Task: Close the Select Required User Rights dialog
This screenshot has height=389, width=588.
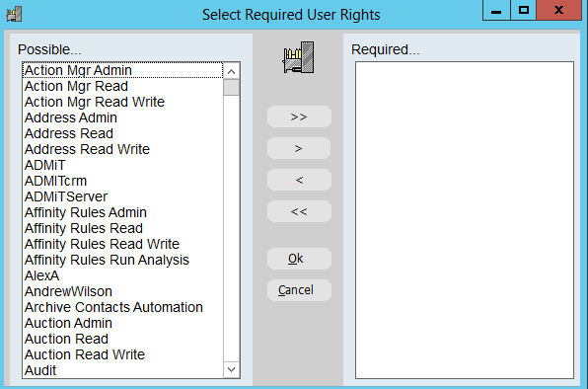Action: [x=558, y=10]
